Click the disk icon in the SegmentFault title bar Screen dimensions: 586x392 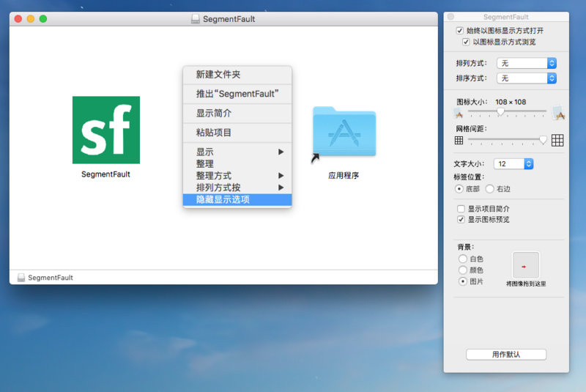(196, 19)
